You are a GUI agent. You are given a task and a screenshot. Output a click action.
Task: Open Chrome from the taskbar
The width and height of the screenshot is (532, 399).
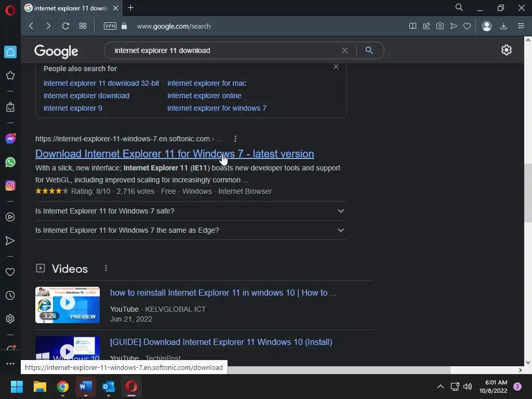pos(63,387)
